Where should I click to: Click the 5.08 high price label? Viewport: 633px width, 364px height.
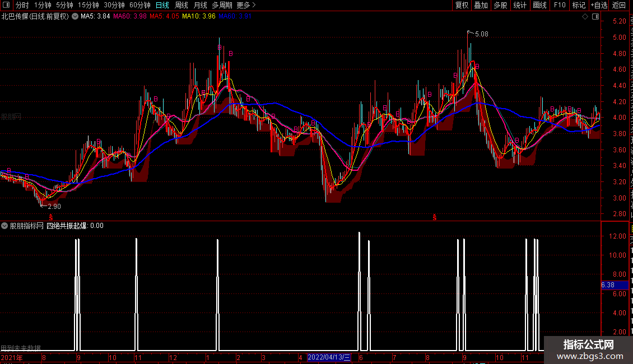pyautogui.click(x=481, y=34)
